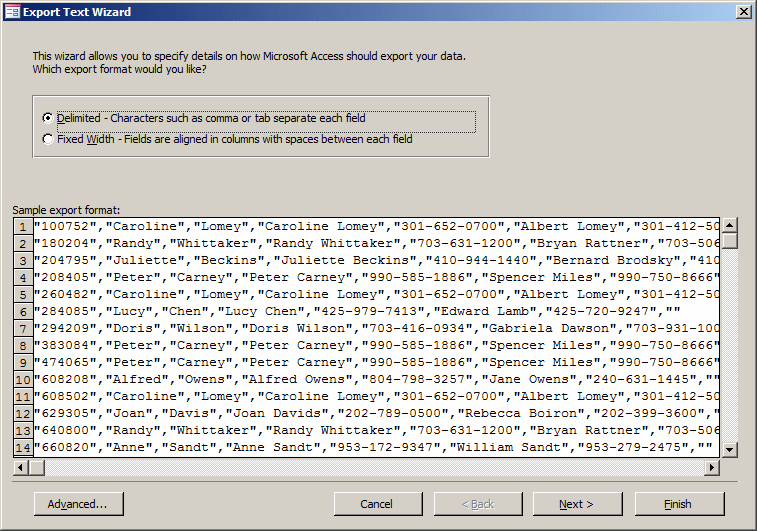
Task: Cancel the export wizard
Action: click(378, 504)
